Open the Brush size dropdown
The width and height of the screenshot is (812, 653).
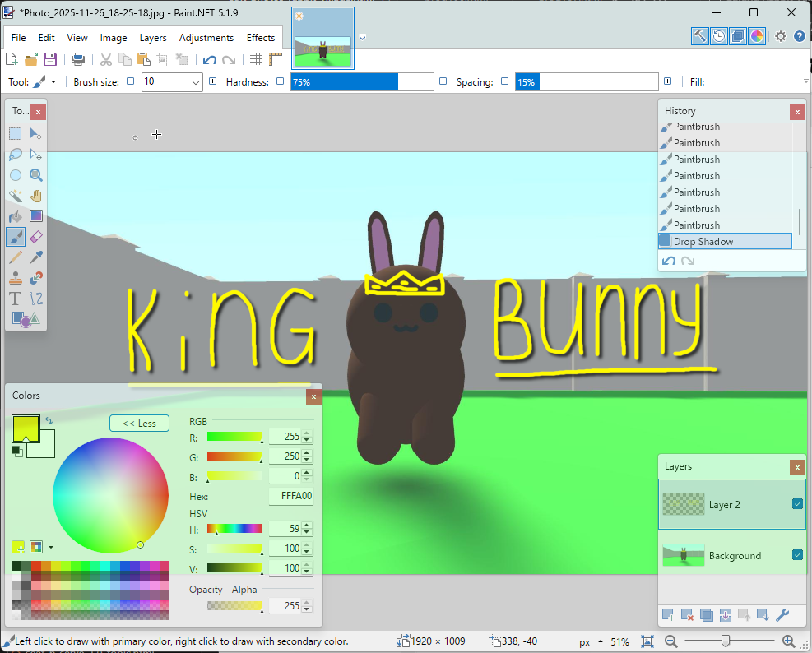coord(196,82)
